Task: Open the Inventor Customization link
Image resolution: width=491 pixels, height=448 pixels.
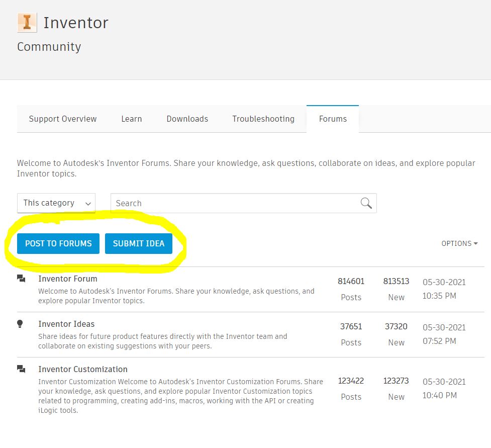Action: coord(83,369)
